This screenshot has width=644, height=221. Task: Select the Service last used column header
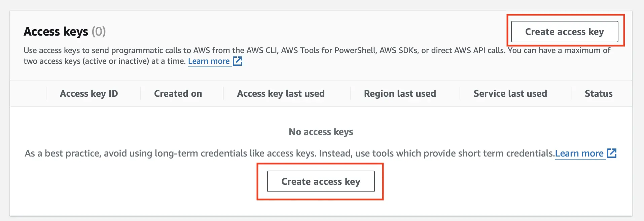pyautogui.click(x=510, y=93)
